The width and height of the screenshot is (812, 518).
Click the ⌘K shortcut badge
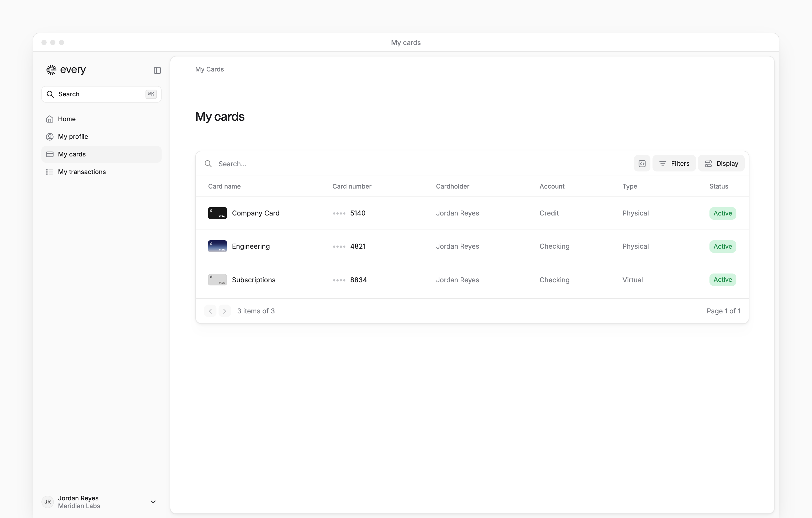pos(151,94)
